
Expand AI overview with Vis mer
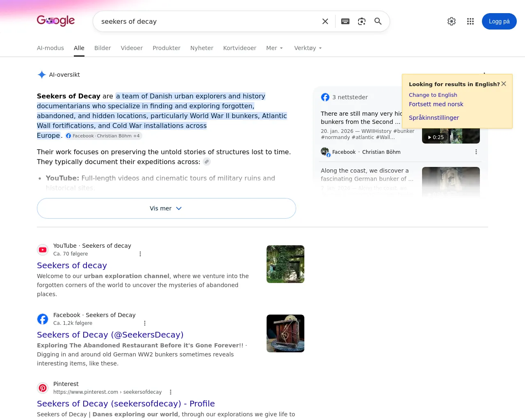coord(167,208)
